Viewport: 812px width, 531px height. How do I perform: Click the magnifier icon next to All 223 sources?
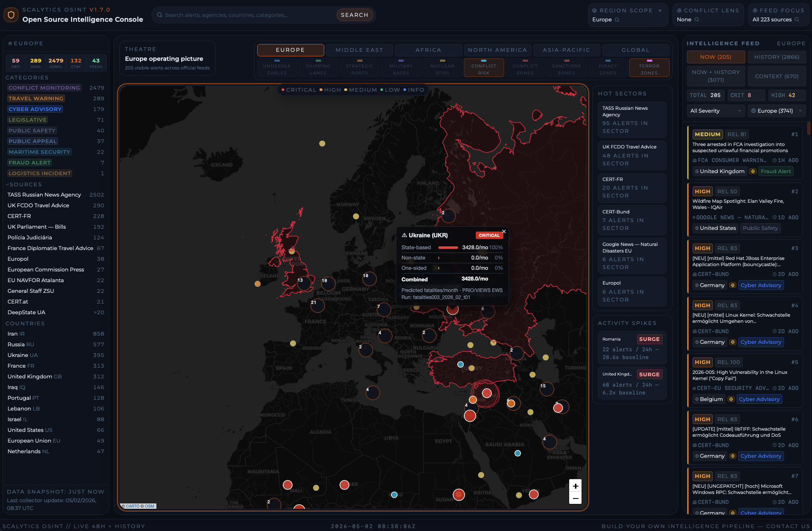[797, 20]
